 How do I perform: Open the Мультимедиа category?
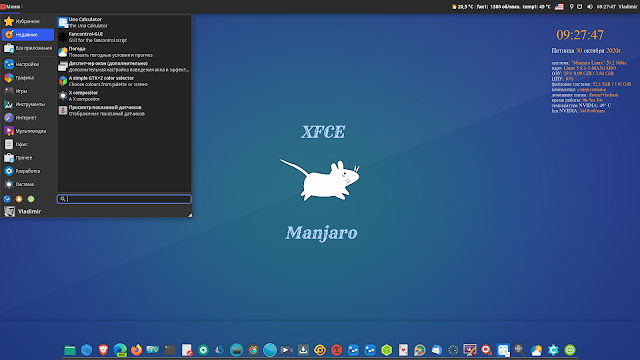click(28, 131)
